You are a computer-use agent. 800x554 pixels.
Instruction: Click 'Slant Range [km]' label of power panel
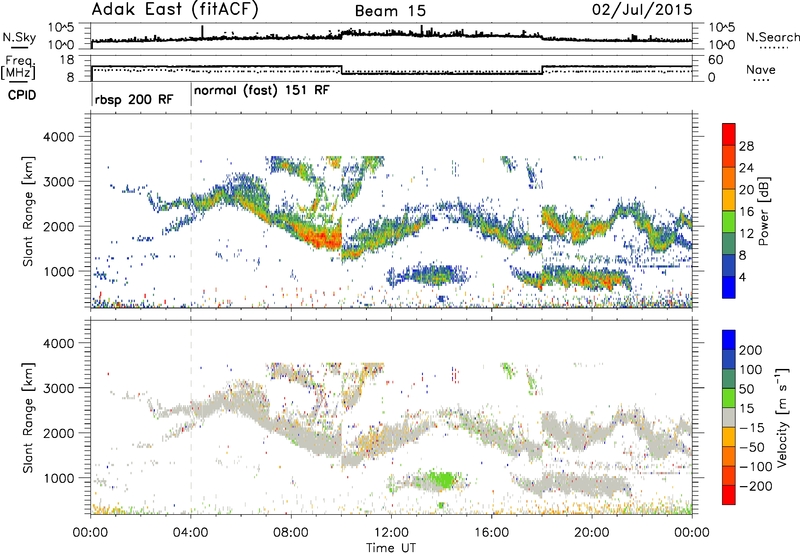tap(28, 211)
